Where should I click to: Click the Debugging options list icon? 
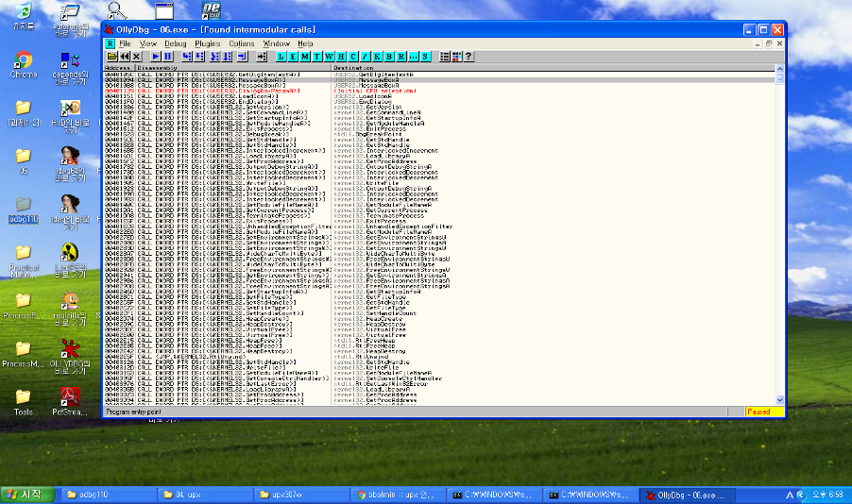[x=445, y=57]
